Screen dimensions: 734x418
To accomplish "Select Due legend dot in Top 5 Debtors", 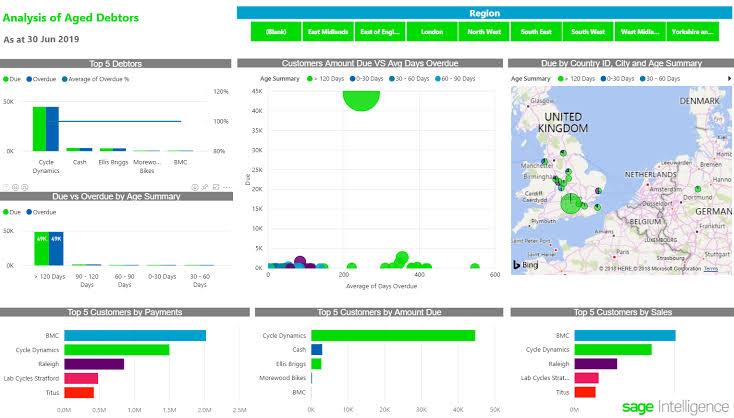I will (x=6, y=79).
